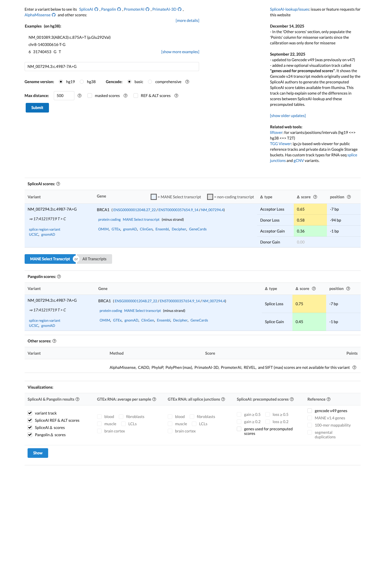Switch to All Transcripts view

(x=94, y=259)
